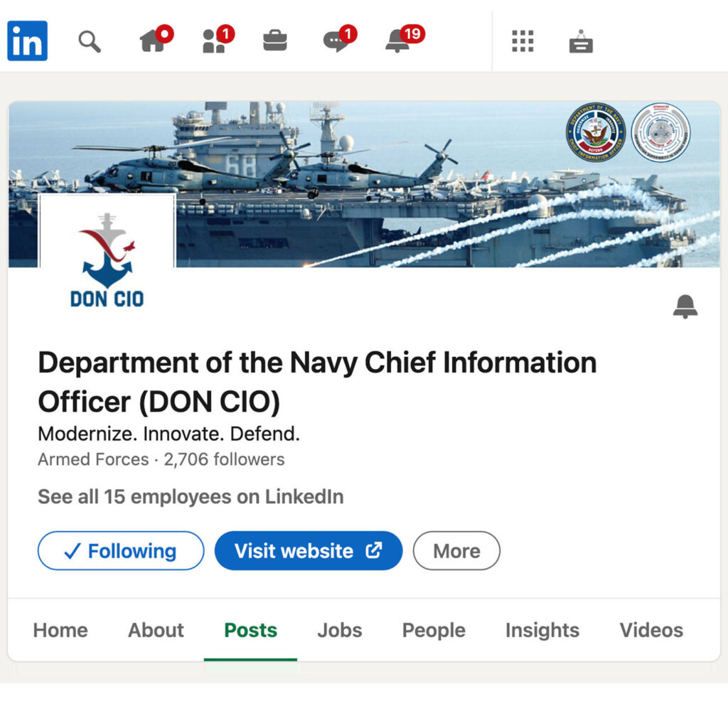The image size is (728, 728).
Task: Select the Posts tab
Action: point(251,630)
